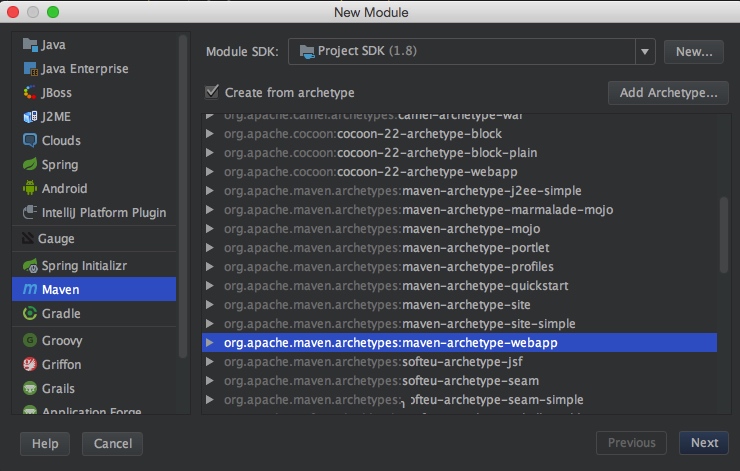Screen dimensions: 740x471
Task: Choose Grails module type label
Action: tap(58, 388)
